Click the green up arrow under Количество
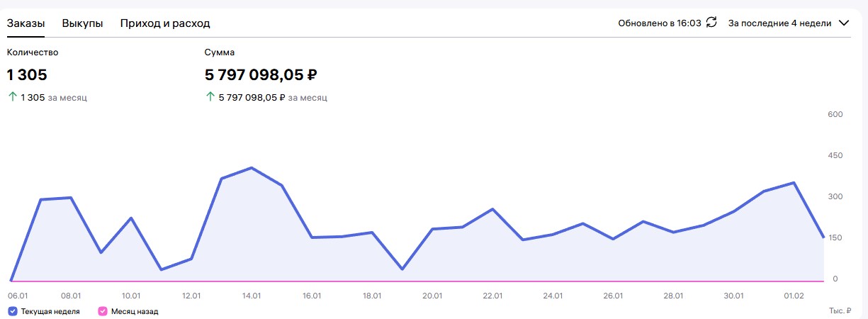This screenshot has height=319, width=868. (12, 97)
